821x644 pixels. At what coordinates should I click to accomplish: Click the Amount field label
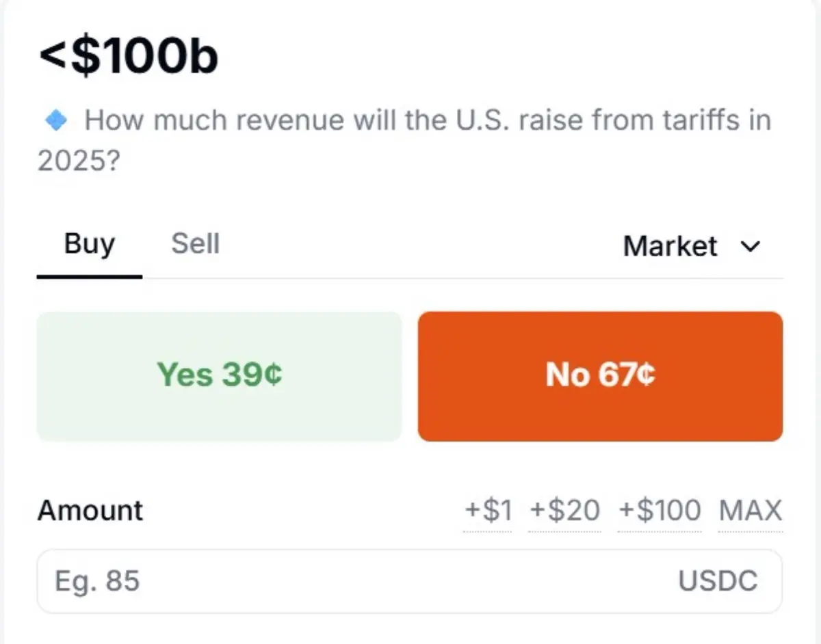pyautogui.click(x=90, y=511)
